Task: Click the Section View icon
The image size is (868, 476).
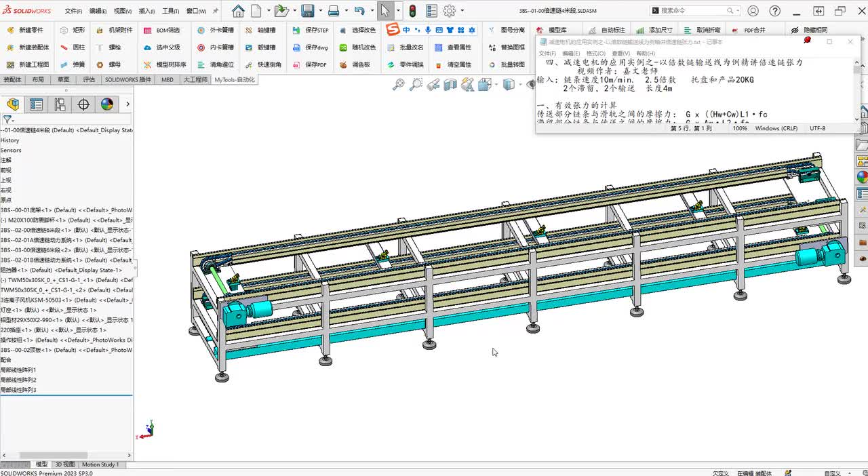Action: coord(450,84)
